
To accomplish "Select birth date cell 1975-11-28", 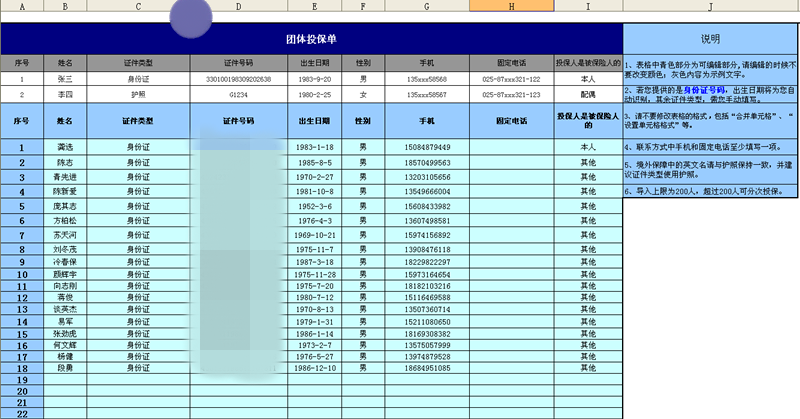I will [314, 274].
